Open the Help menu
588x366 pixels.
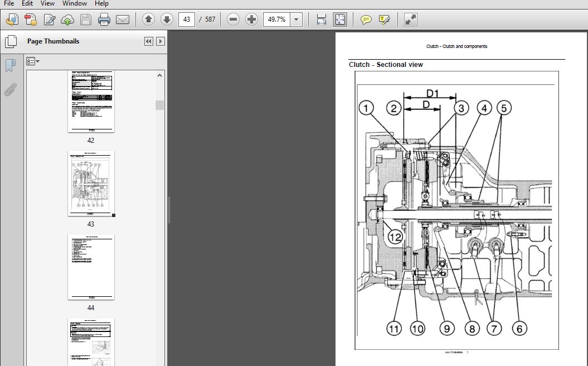tap(101, 3)
